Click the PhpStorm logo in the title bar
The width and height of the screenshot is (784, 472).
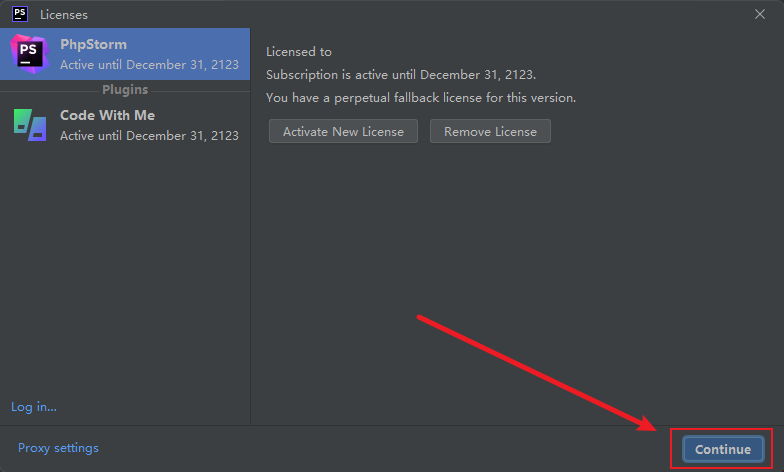(x=20, y=14)
